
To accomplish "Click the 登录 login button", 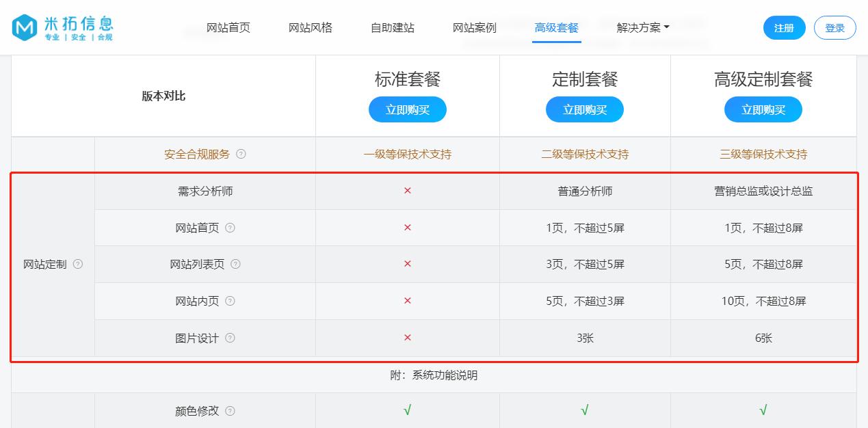I will [834, 28].
